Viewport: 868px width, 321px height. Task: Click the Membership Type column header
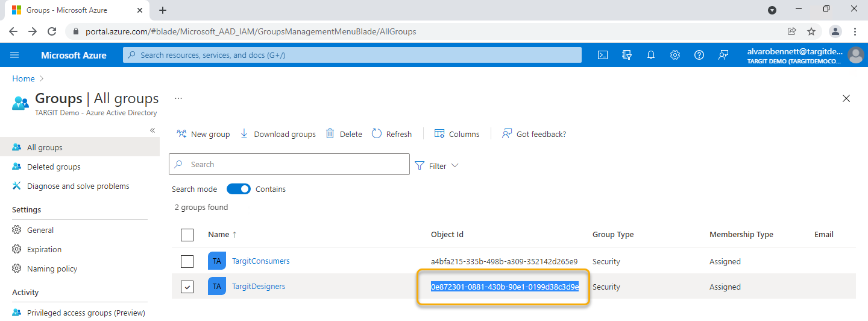coord(741,234)
